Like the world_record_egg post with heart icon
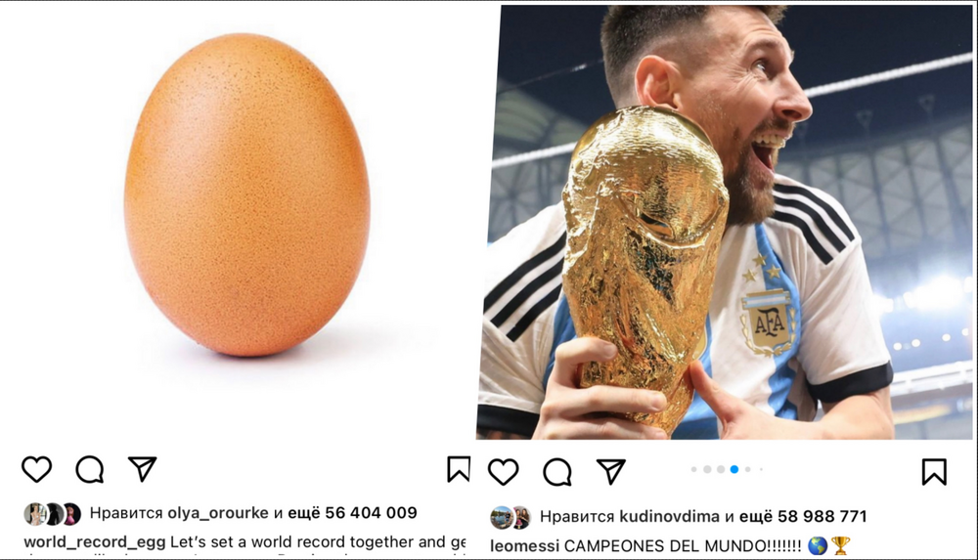This screenshot has width=978, height=560. point(37,469)
